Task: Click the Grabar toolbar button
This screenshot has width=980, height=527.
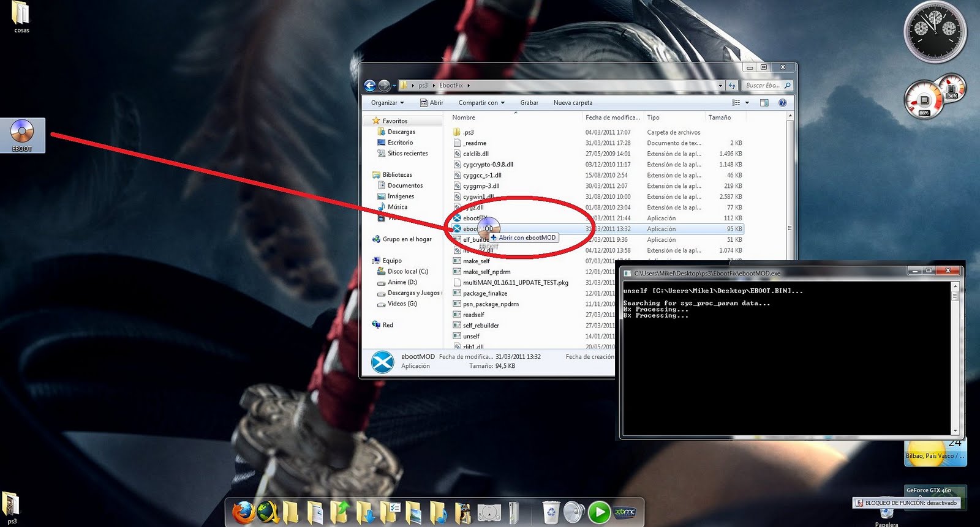Action: pos(529,103)
